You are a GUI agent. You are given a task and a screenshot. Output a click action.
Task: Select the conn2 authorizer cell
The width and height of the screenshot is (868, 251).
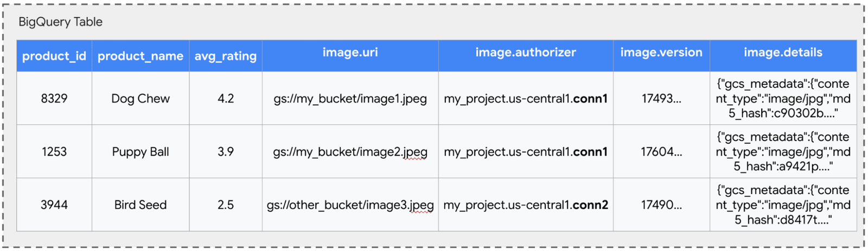pyautogui.click(x=526, y=205)
